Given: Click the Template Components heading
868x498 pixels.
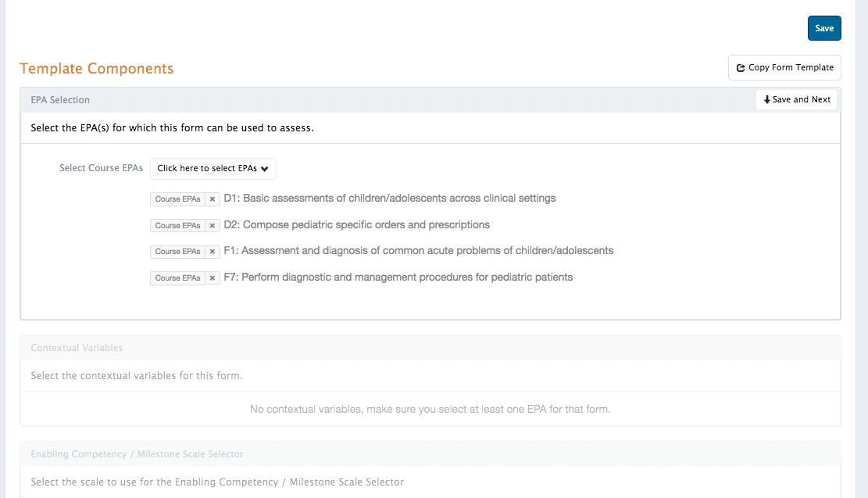Looking at the screenshot, I should coord(97,69).
